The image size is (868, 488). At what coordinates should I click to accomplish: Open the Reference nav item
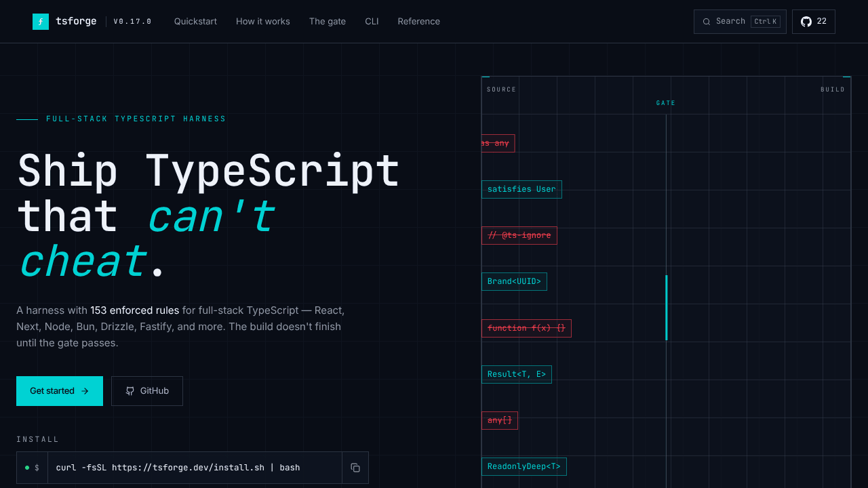tap(419, 22)
